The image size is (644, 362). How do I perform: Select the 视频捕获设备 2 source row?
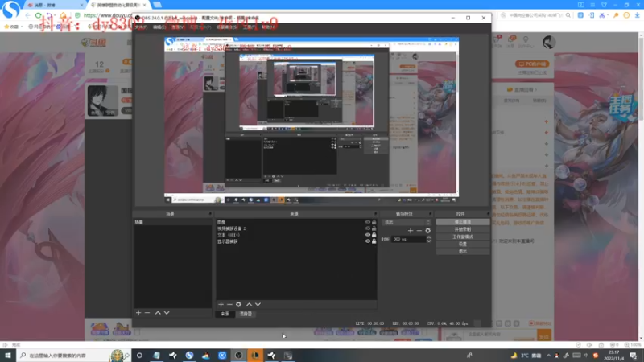(x=296, y=228)
